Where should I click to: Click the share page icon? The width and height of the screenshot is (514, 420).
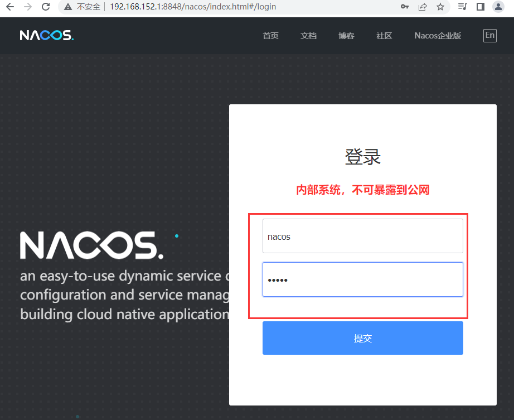click(x=423, y=7)
